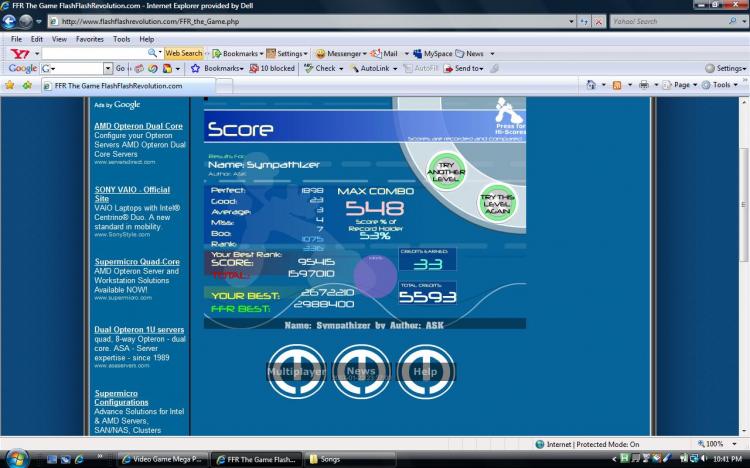Click the Favorites Center star icon

(10, 85)
